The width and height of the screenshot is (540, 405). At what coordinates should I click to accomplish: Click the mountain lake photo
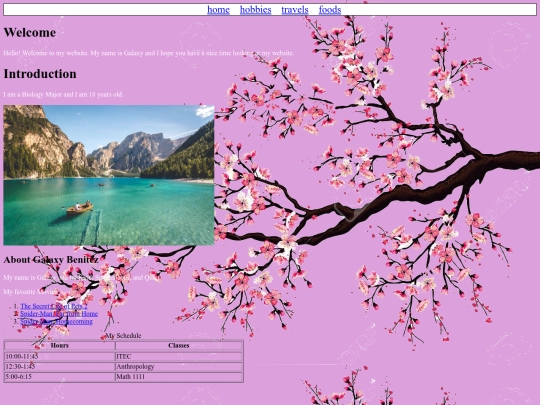click(x=109, y=175)
